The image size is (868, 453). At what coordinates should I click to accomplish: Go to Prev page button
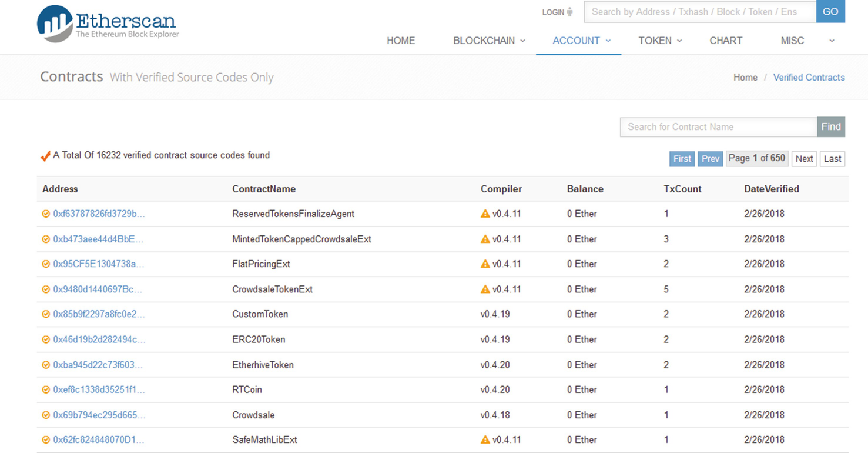[711, 159]
